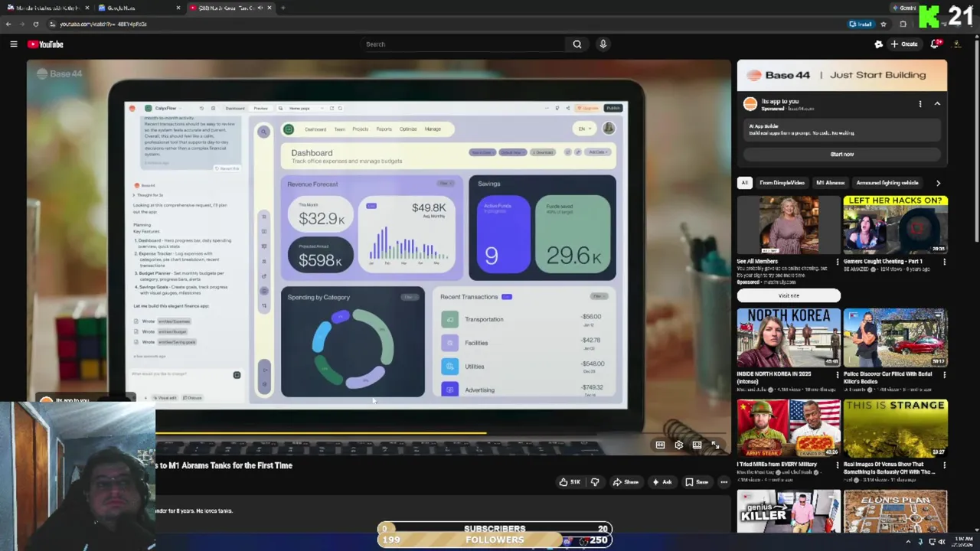Seek using the video progress bar

tap(443, 433)
